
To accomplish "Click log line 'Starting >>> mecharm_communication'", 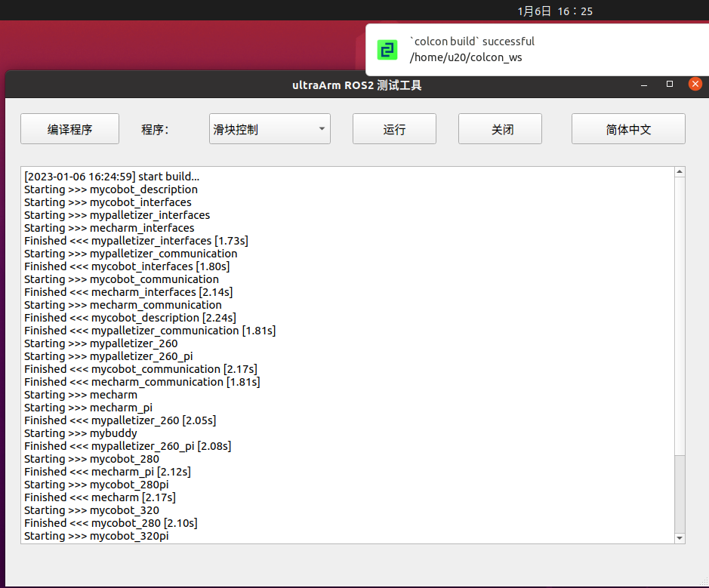I will (123, 305).
